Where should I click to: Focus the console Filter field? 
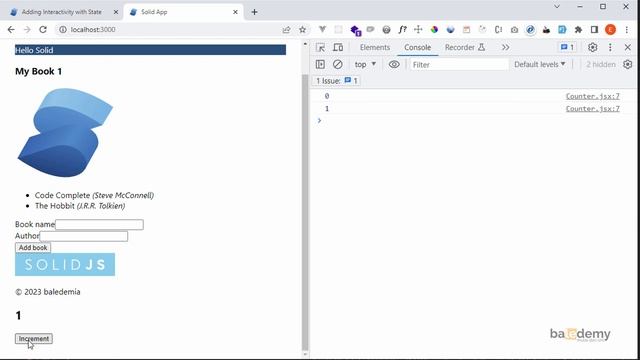coord(459,64)
